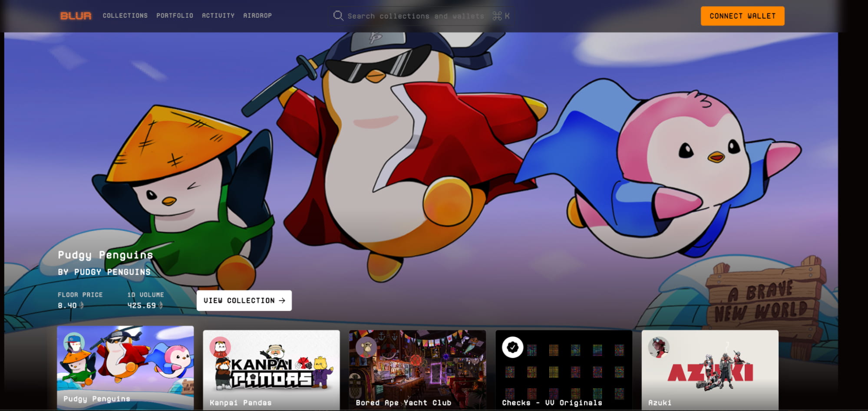Click the Bored Ape Yacht Club avatar icon
The width and height of the screenshot is (868, 411).
tap(366, 347)
